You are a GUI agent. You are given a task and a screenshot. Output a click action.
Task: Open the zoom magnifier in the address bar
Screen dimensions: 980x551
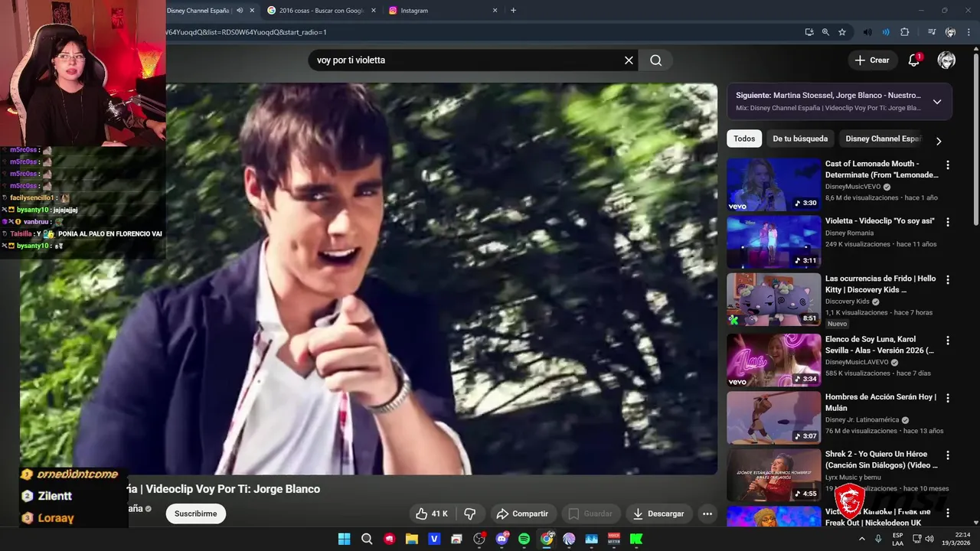point(825,32)
